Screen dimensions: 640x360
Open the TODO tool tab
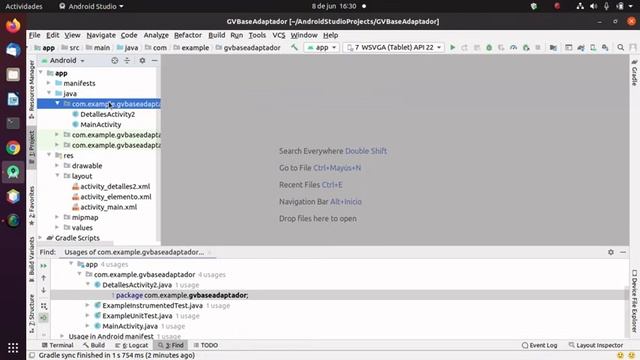coord(205,345)
